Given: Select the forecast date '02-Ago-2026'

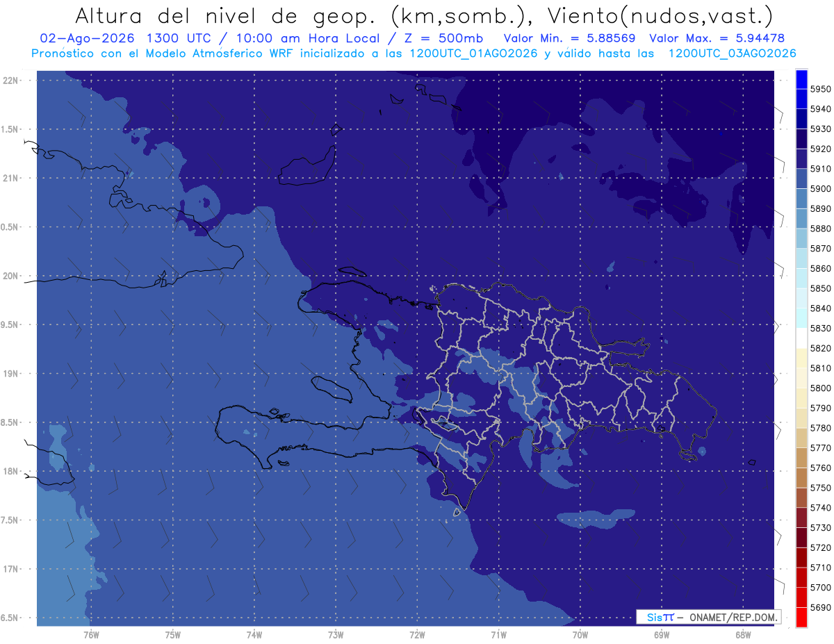Looking at the screenshot, I should tap(87, 38).
